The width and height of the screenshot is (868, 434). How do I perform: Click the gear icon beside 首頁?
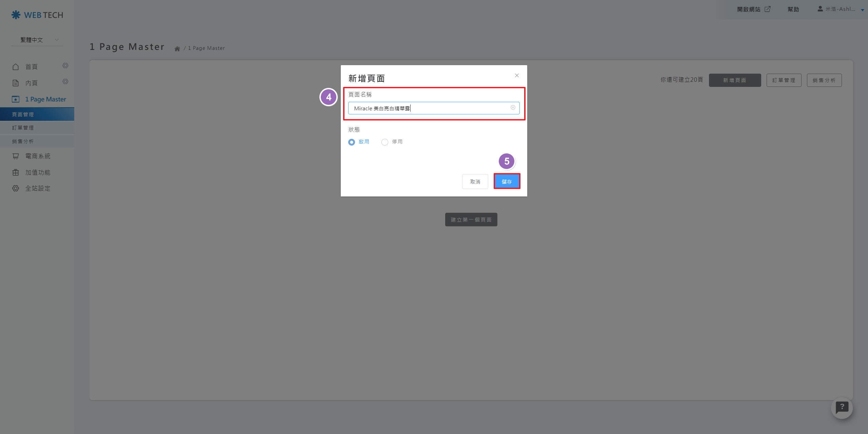pos(65,65)
